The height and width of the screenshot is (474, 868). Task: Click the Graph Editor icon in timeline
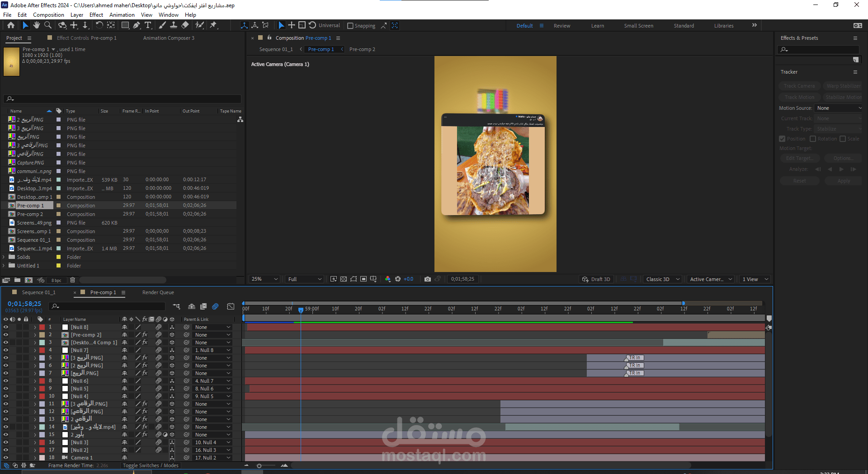pos(231,306)
